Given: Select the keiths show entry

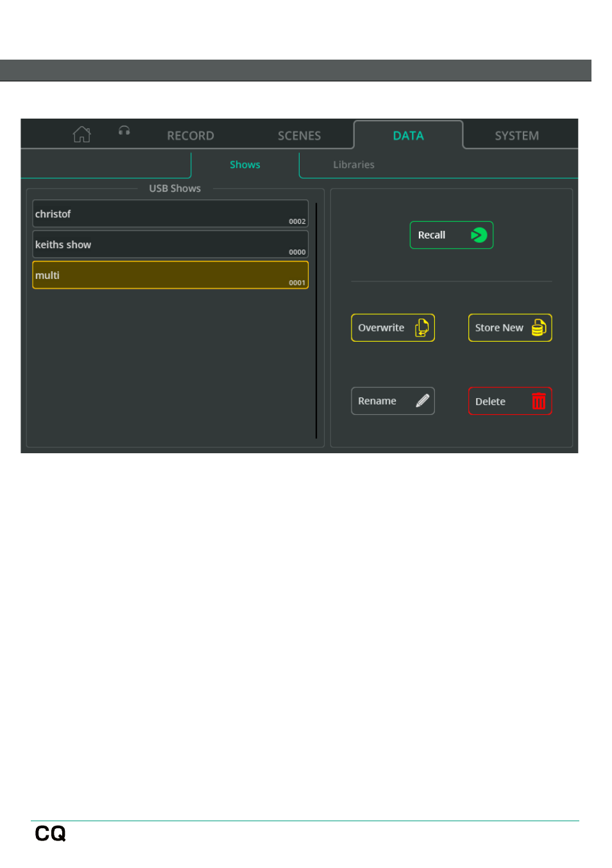Looking at the screenshot, I should 171,244.
